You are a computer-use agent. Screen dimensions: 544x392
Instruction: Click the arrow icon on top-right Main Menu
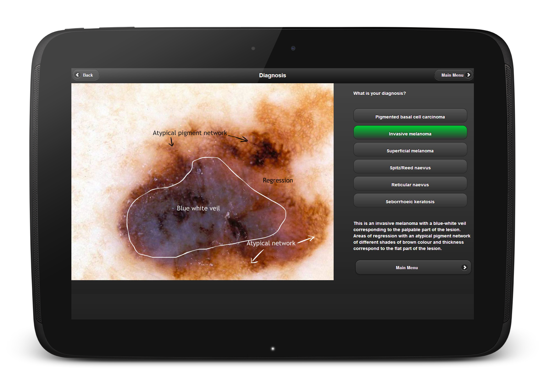pos(468,75)
